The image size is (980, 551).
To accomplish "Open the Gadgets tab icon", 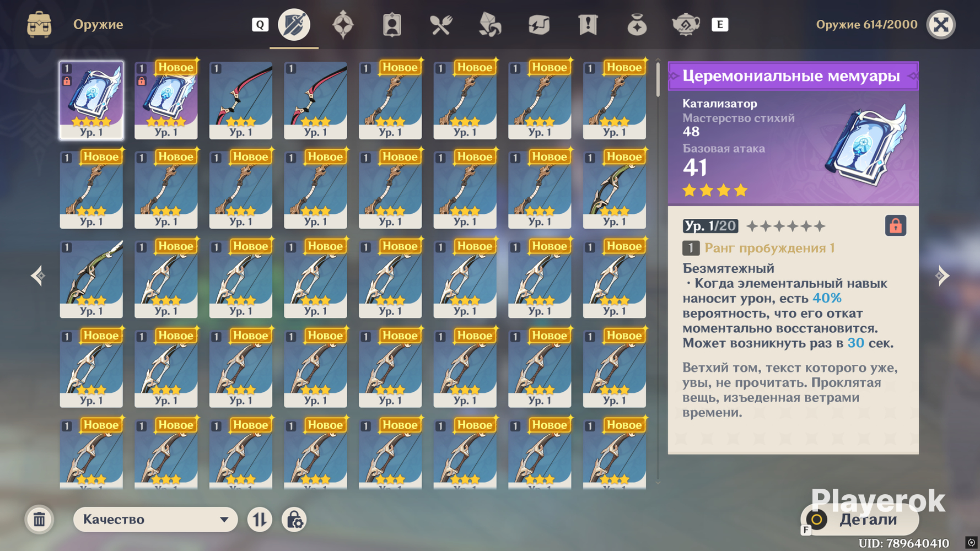I will 539,25.
